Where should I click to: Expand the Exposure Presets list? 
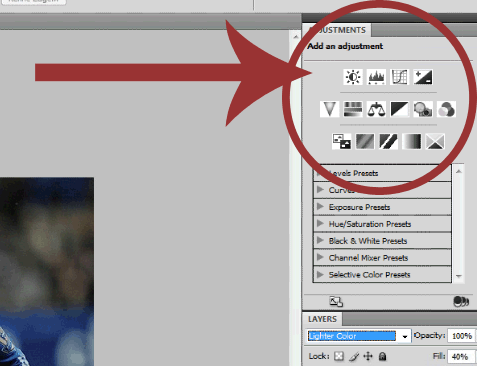click(x=320, y=207)
